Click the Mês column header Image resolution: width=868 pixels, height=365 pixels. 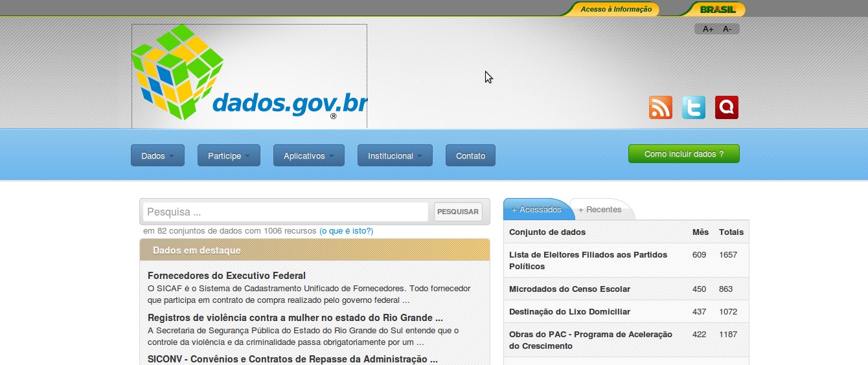pyautogui.click(x=700, y=232)
